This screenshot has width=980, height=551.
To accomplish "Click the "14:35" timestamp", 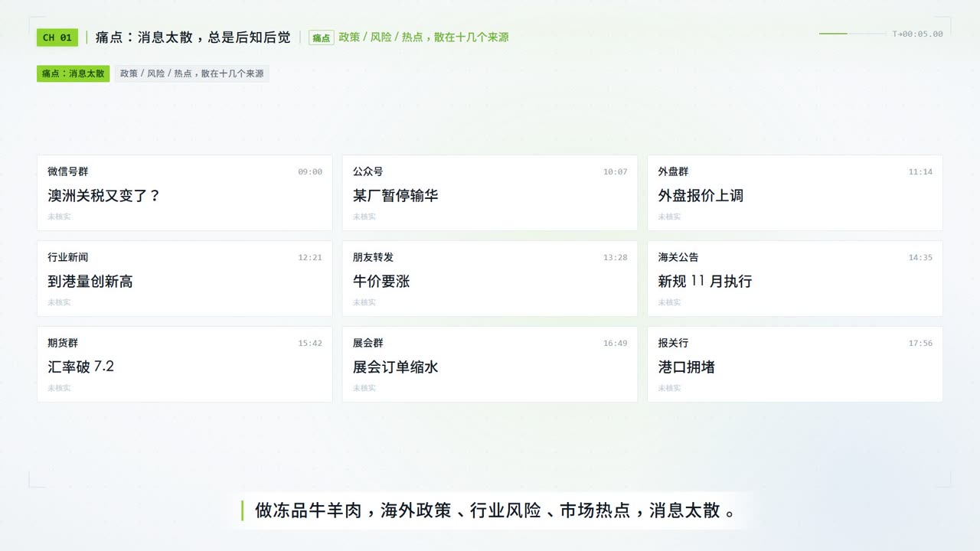I will tap(920, 258).
